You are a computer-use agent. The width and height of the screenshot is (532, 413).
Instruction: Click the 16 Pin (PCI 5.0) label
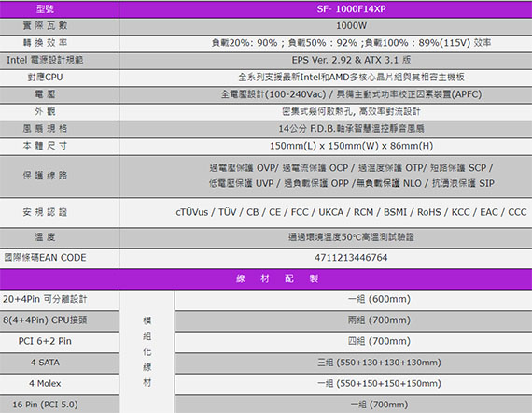(x=45, y=405)
